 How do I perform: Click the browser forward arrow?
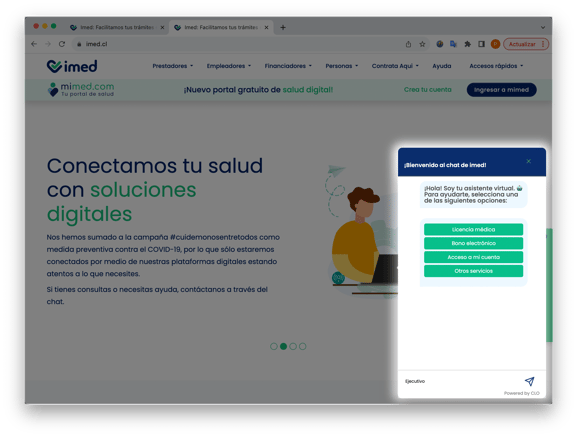click(48, 44)
